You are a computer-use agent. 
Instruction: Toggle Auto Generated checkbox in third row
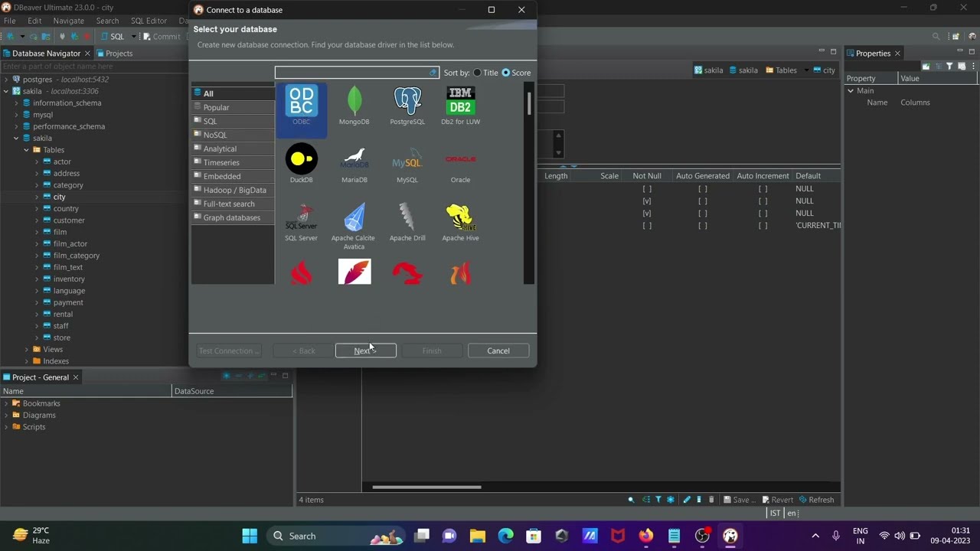click(x=702, y=214)
